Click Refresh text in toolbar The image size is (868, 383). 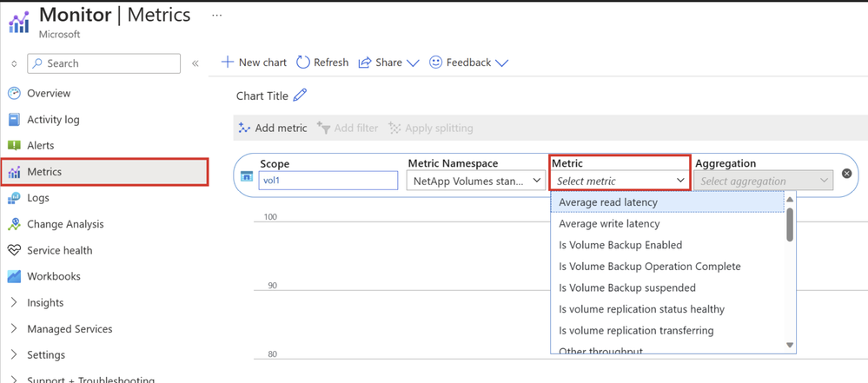point(331,63)
